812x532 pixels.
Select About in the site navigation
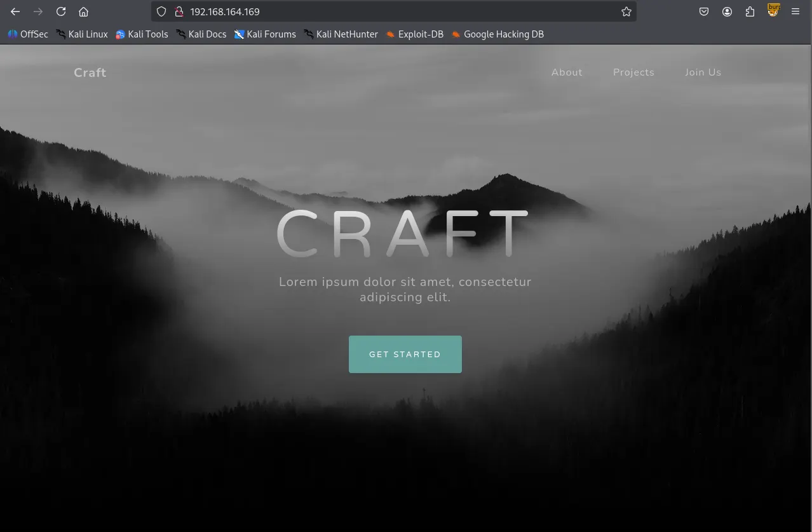[x=567, y=72]
